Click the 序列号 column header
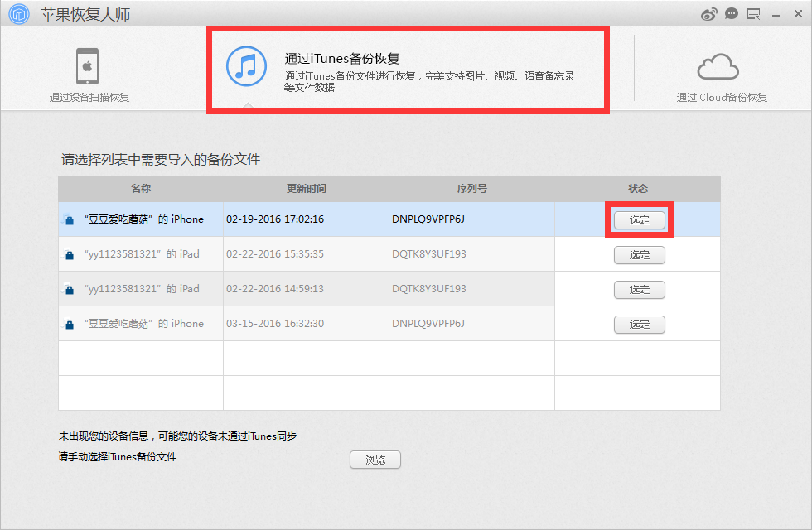The width and height of the screenshot is (812, 530). click(471, 189)
